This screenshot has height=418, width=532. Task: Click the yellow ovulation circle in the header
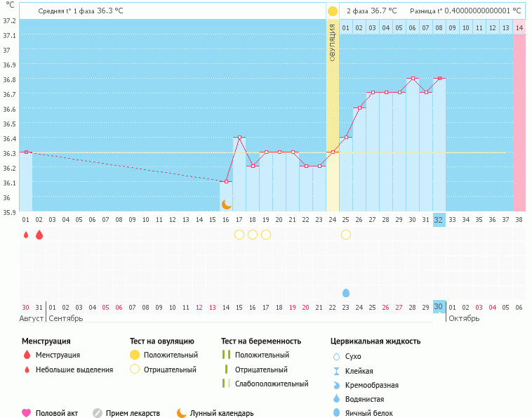(x=333, y=11)
